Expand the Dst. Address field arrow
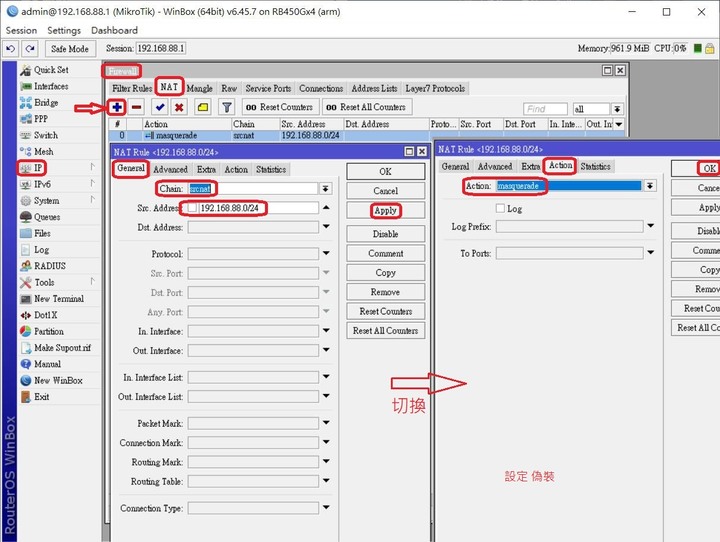The width and height of the screenshot is (720, 542). click(326, 226)
